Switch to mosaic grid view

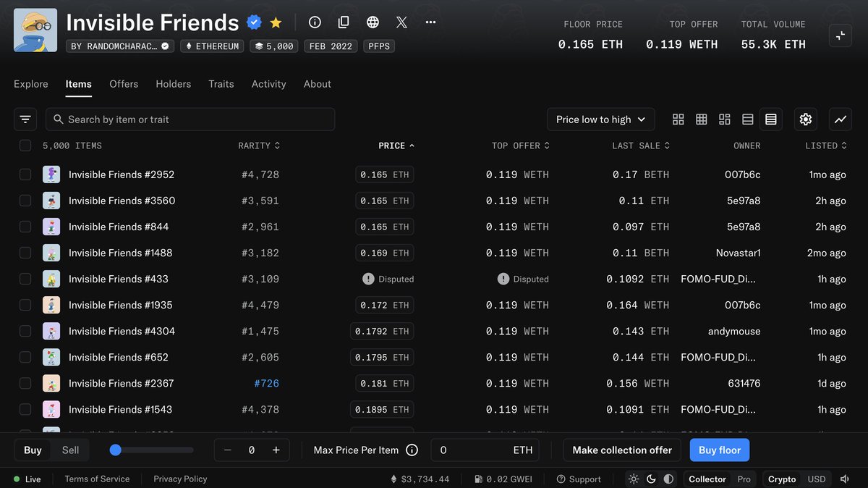tap(725, 119)
